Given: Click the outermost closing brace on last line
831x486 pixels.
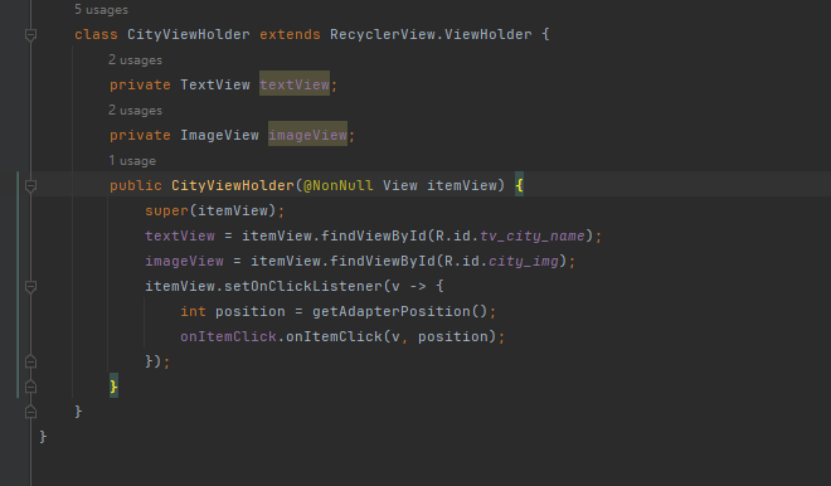Looking at the screenshot, I should [43, 437].
